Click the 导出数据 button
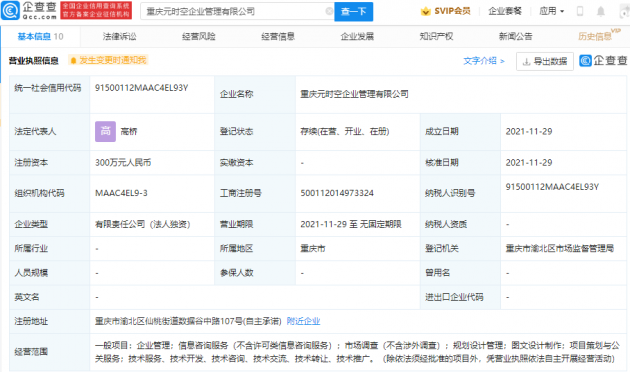630x372 pixels. click(x=544, y=61)
